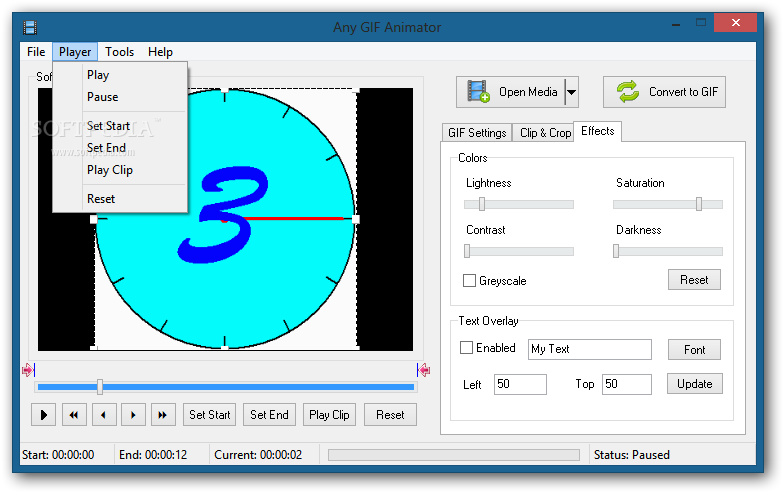
Task: Click the fast-forward double-arrow button
Action: tap(163, 414)
